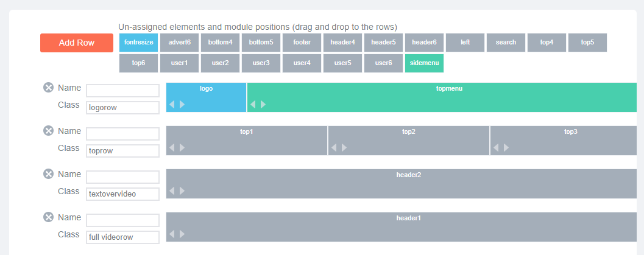
Task: Remove the logorow row with X icon
Action: pos(49,87)
